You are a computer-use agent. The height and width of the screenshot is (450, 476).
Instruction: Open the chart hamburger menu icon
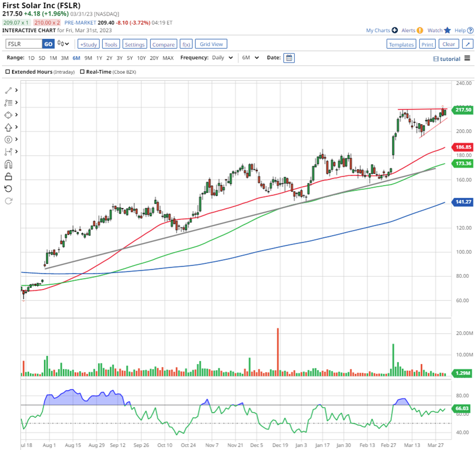pyautogui.click(x=467, y=58)
